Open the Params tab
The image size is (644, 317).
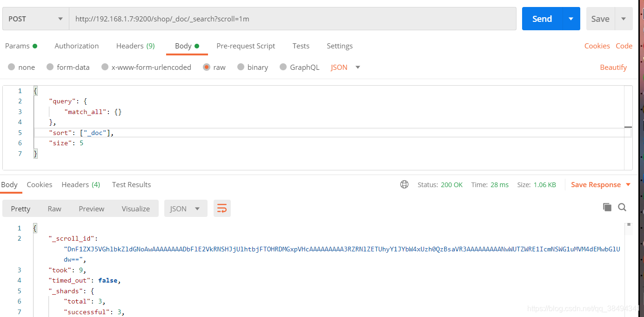tap(21, 46)
